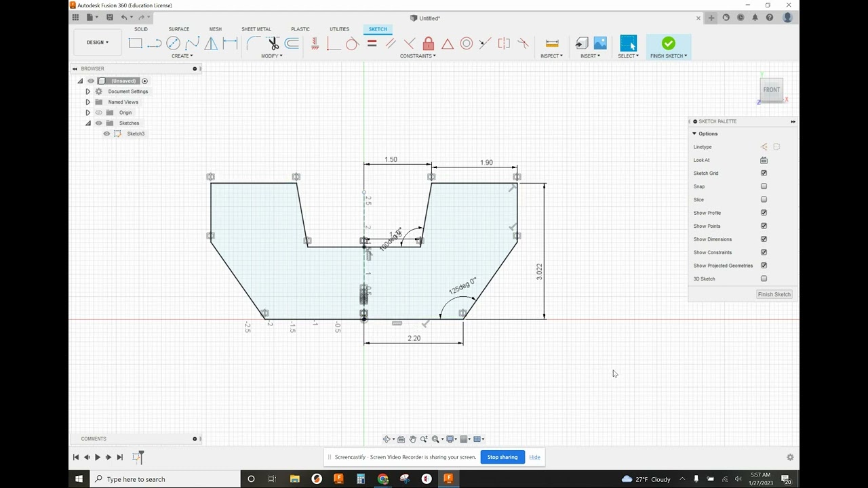
Task: Select the Mirror sketch tool
Action: click(x=211, y=43)
